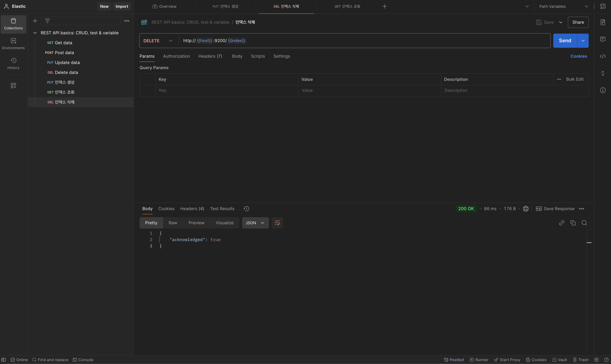This screenshot has height=364, width=611.
Task: Collapse the REST API basics collection
Action: click(x=35, y=33)
